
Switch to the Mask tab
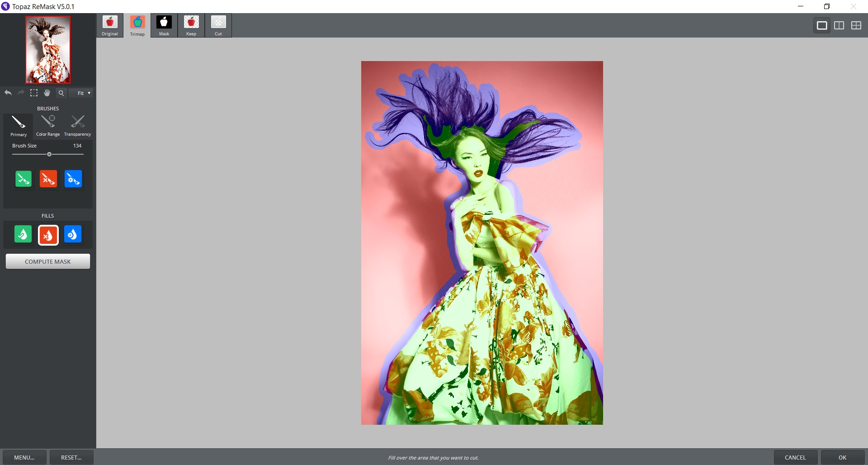click(x=164, y=25)
